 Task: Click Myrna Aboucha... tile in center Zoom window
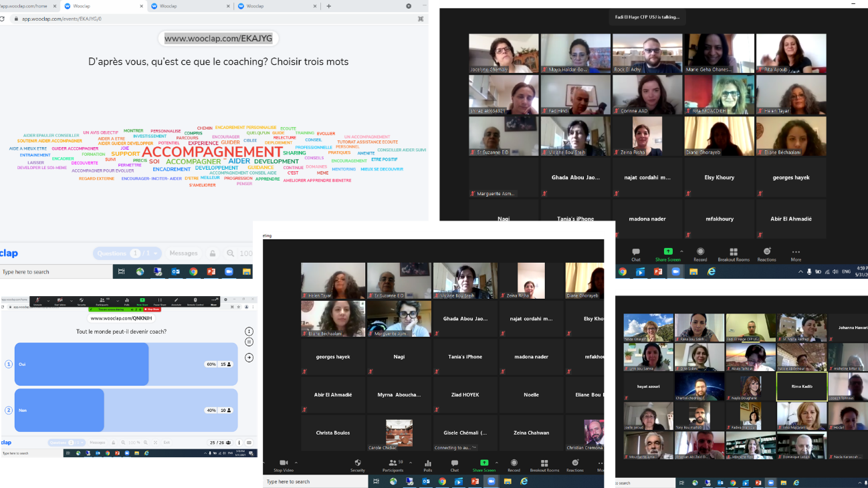(399, 395)
